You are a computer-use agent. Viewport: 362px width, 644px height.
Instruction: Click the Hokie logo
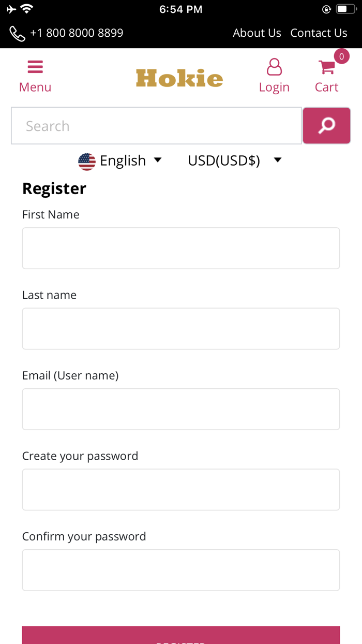(179, 78)
